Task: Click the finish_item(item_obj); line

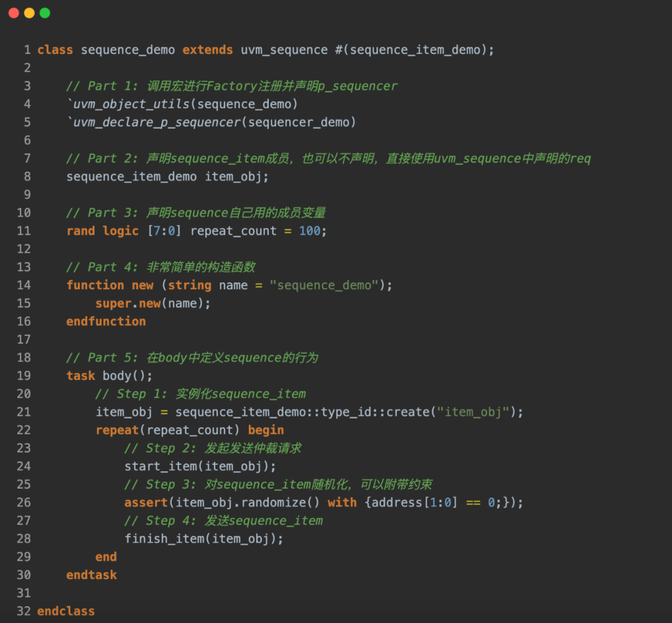Action: coord(204,538)
